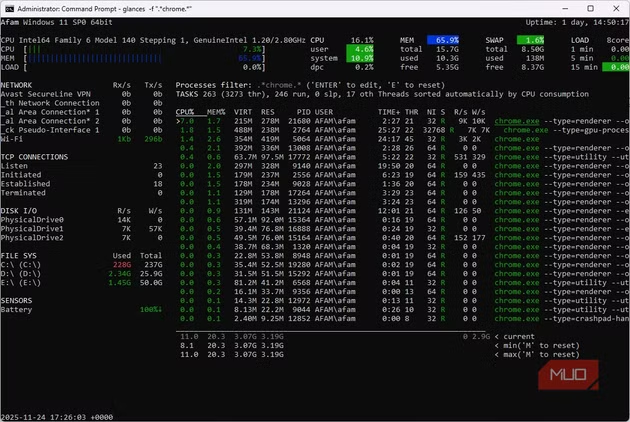Click the Battery sensor entry

16,309
